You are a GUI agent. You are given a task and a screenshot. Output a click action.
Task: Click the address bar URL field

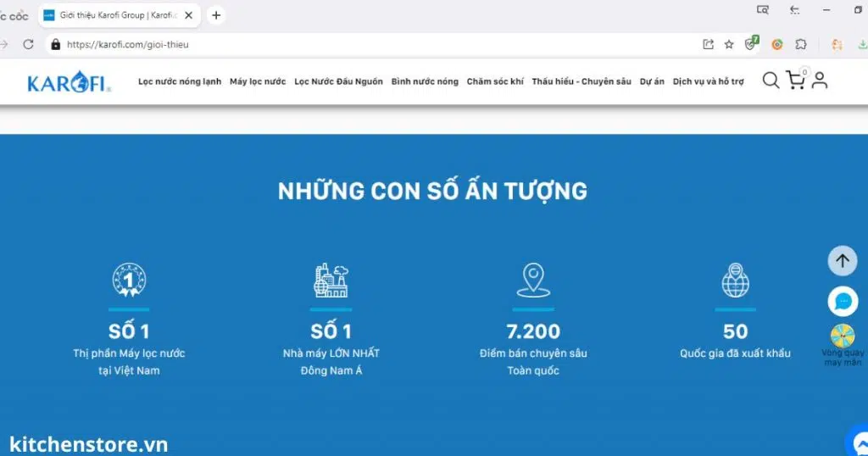[371, 44]
